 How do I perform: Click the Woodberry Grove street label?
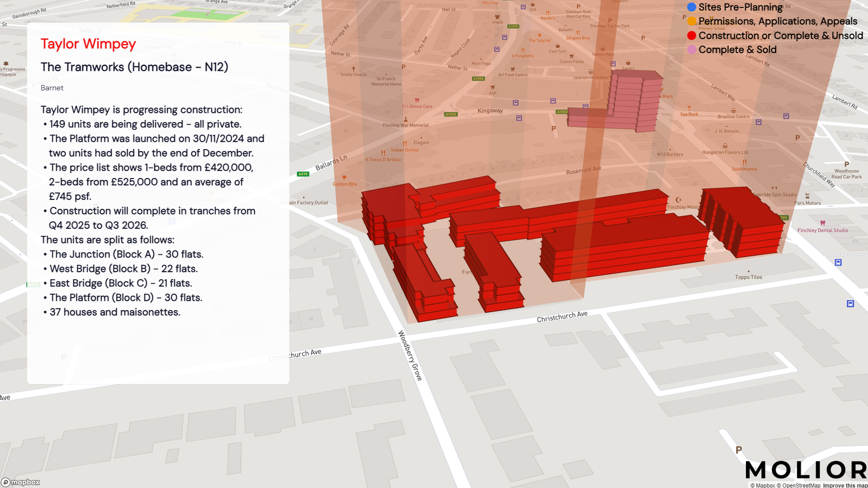point(410,356)
